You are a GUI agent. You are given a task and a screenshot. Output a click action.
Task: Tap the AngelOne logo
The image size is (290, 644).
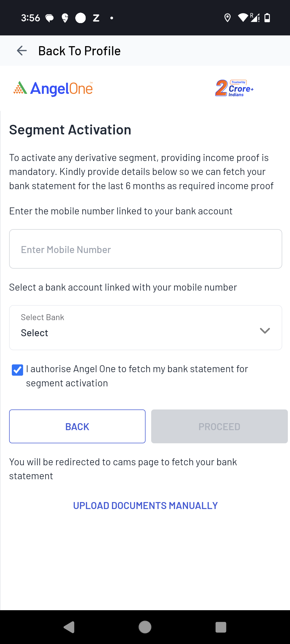coord(53,89)
